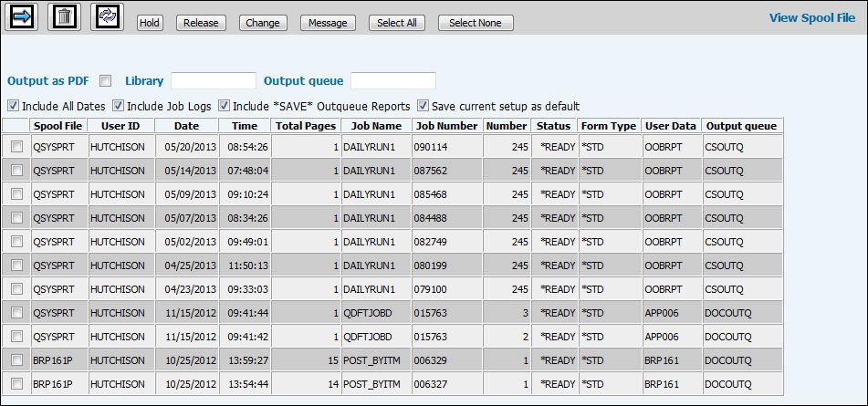
Task: Click the Status column header
Action: click(x=554, y=126)
